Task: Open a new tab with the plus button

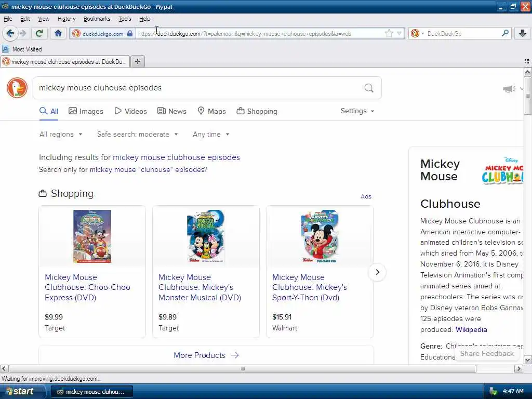Action: 137,61
